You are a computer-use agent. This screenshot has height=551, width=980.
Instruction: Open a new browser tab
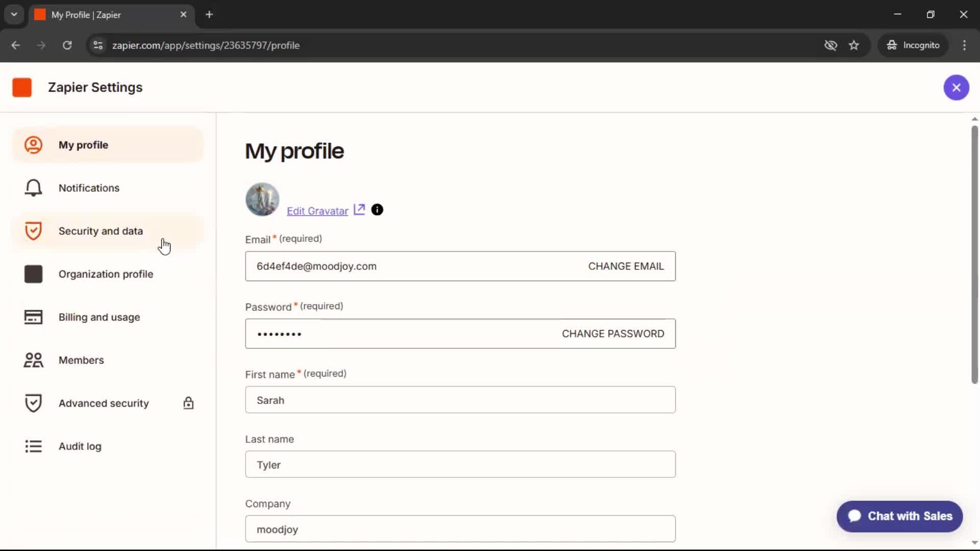209,15
